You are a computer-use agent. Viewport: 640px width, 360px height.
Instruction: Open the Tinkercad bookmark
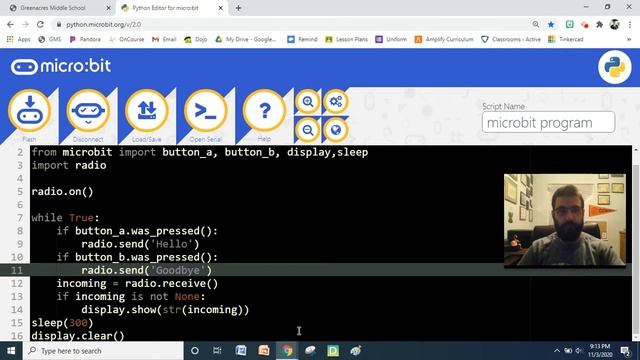pos(566,40)
